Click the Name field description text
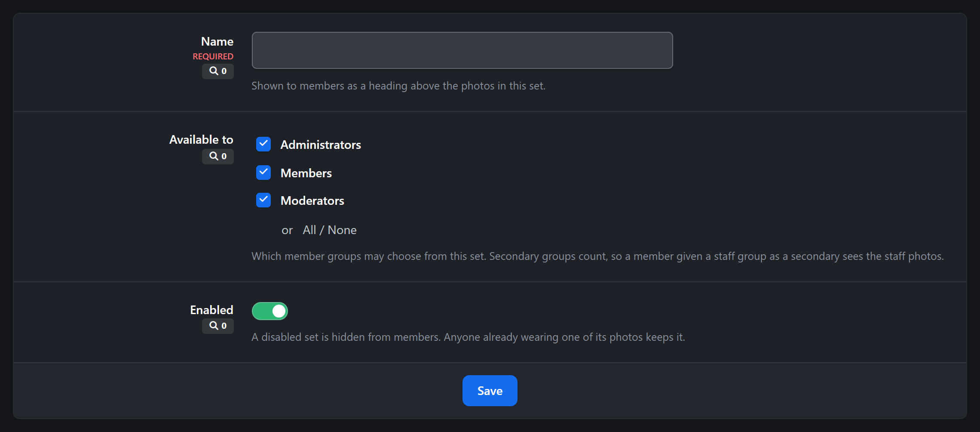Screen dimensions: 980x432 click(x=398, y=86)
